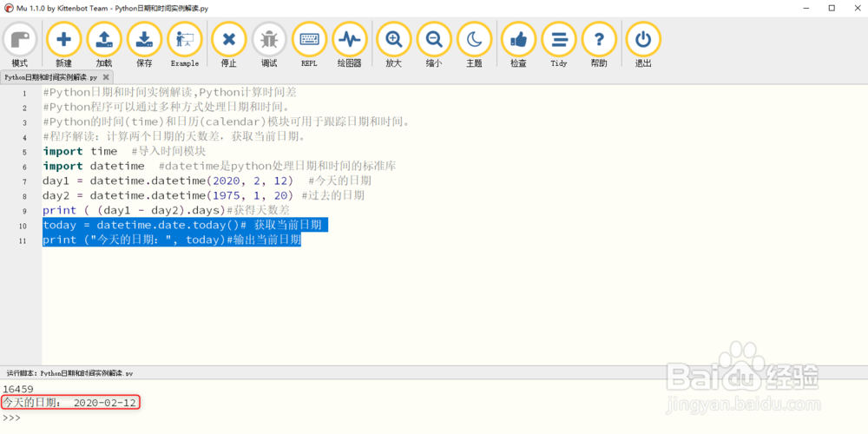Click the output value 16459

pos(18,389)
